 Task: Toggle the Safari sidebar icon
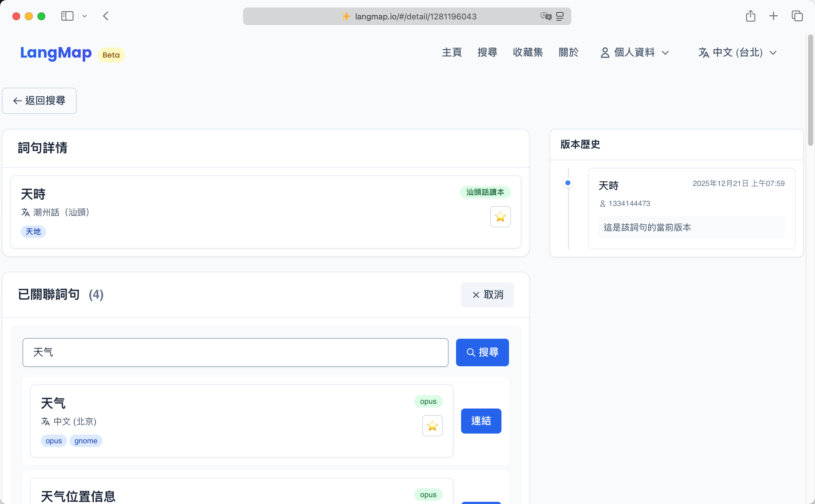(x=67, y=16)
